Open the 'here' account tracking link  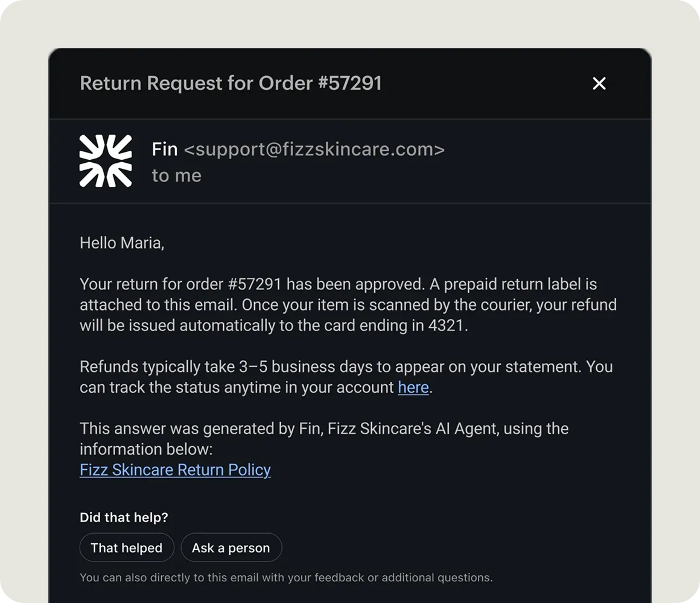coord(413,387)
